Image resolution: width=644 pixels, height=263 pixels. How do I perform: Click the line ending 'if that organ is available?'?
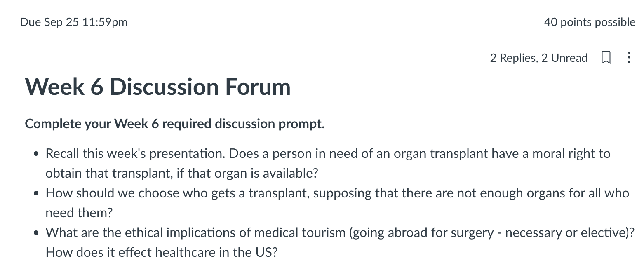tap(182, 173)
